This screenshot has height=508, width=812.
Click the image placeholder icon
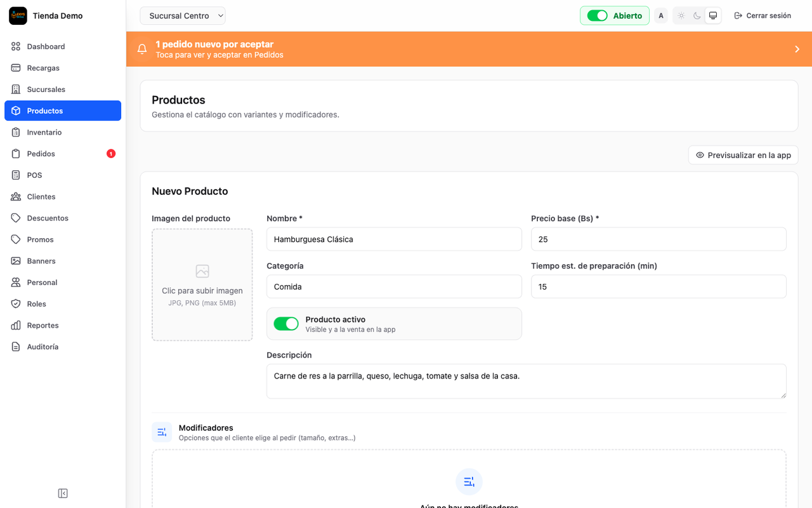click(202, 271)
